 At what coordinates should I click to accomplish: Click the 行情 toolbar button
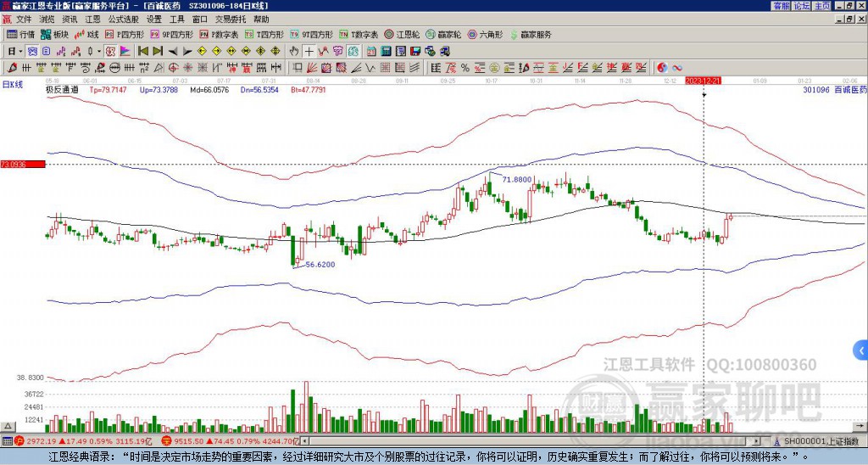21,34
